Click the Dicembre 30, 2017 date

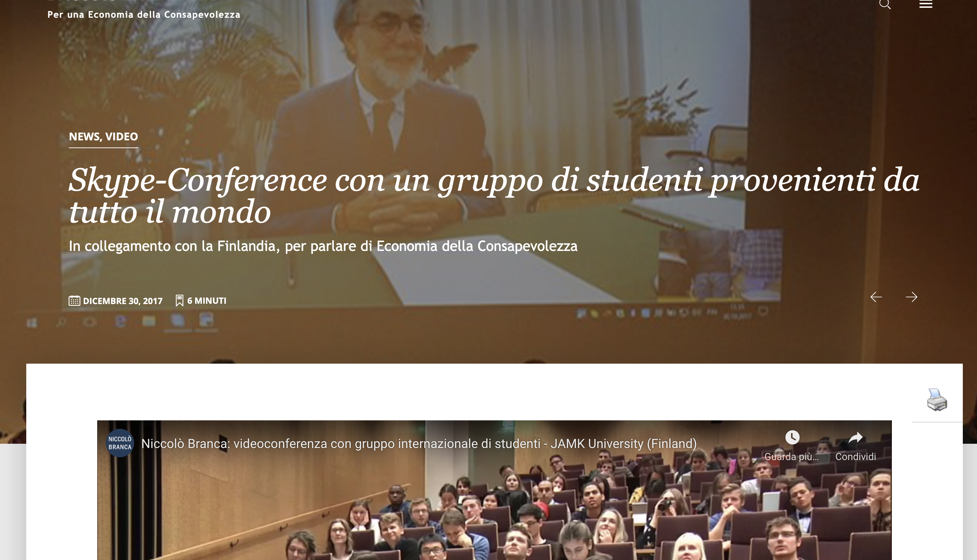click(123, 301)
